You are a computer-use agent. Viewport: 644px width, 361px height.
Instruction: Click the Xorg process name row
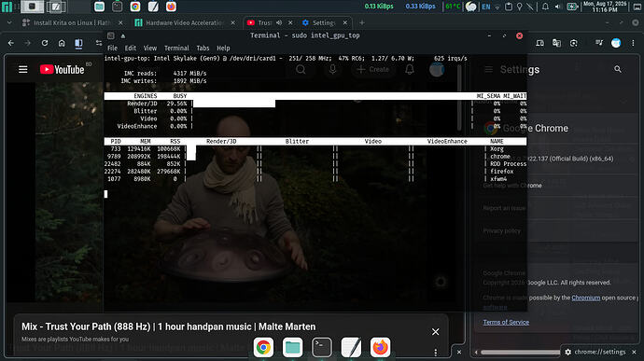pyautogui.click(x=497, y=149)
